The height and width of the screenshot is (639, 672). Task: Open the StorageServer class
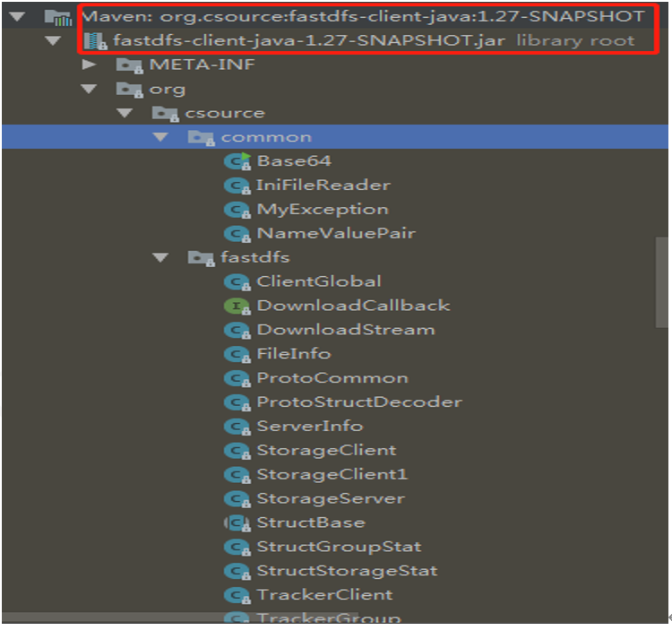331,499
